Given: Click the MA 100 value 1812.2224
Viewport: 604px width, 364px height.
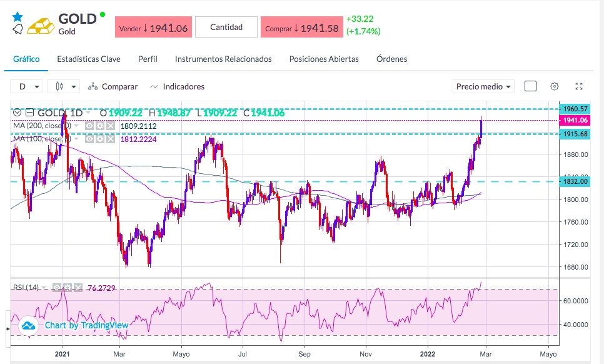Looking at the screenshot, I should tap(138, 139).
